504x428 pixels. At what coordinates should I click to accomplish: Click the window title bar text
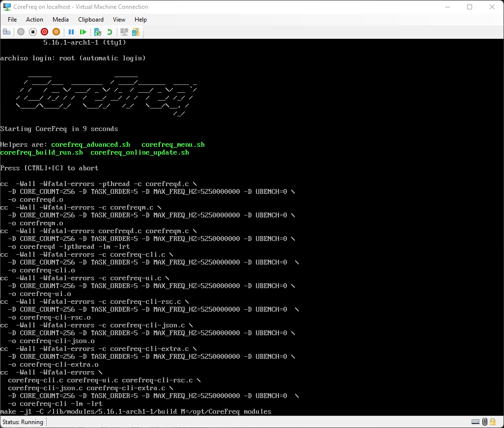pyautogui.click(x=81, y=7)
